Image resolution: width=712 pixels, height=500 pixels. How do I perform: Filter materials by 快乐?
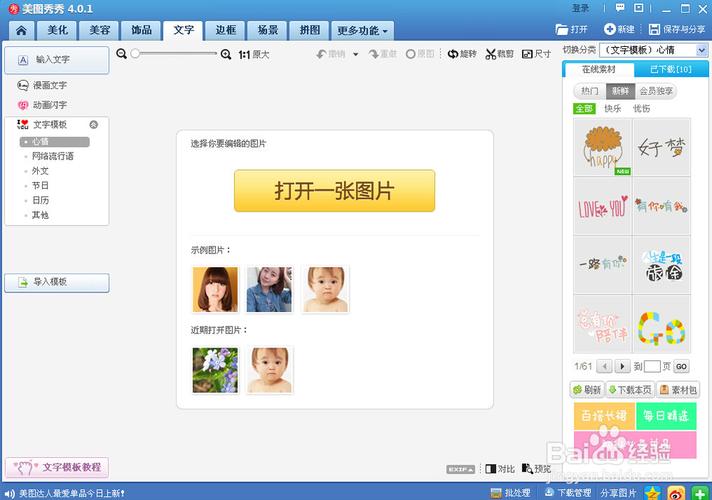coord(613,109)
